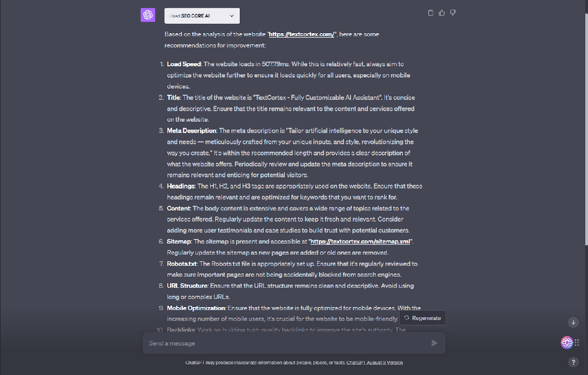588x375 pixels.
Task: Open the purple flower extension icon
Action: tap(567, 342)
